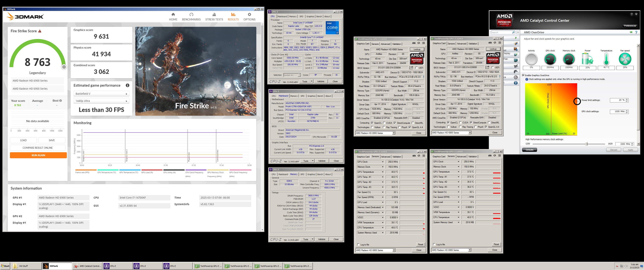Expand GPU Temp. #3 dropdown reading 36.0 °C
This screenshot has height=270, width=644.
pyautogui.click(x=458, y=187)
